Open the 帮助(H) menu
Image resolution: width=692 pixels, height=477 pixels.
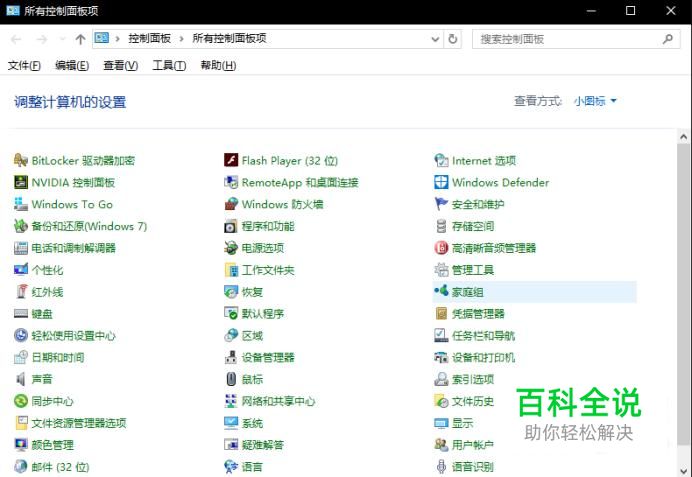tap(218, 65)
